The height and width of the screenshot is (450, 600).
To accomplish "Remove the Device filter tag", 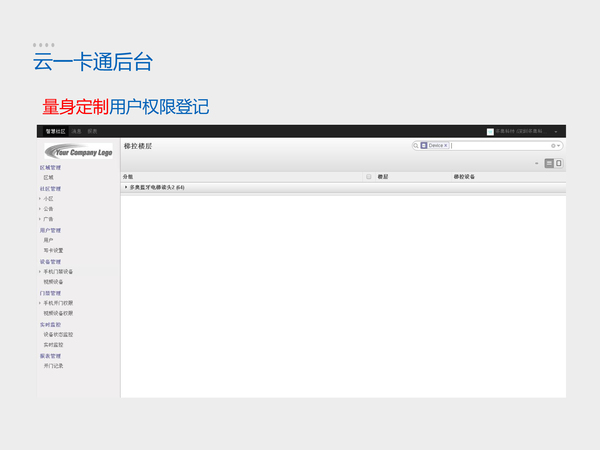I will point(445,146).
